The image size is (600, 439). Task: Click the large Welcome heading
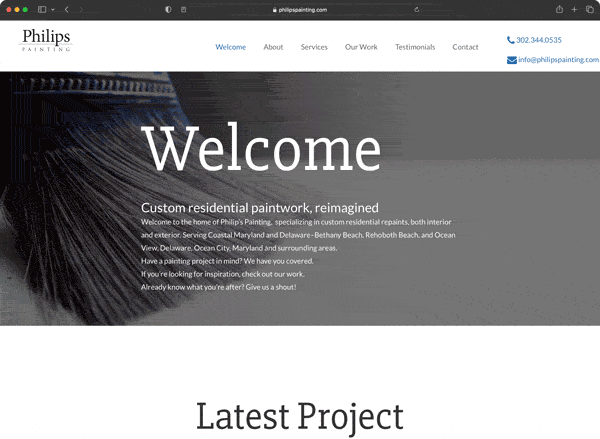point(261,148)
